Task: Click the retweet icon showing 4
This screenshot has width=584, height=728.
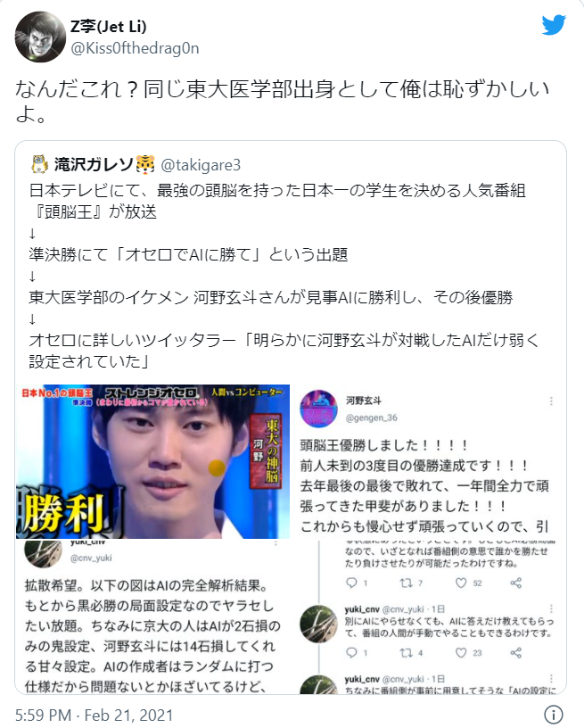Action: (x=406, y=653)
